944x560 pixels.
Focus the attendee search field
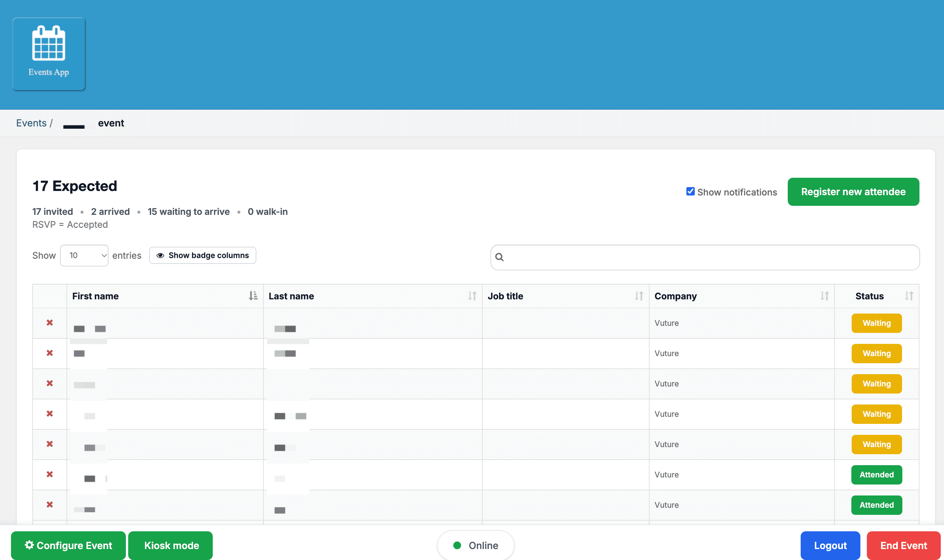[704, 257]
